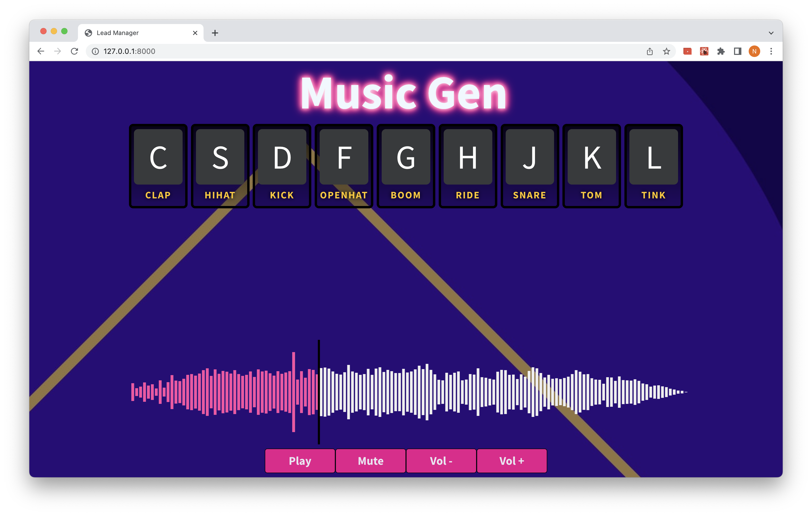The width and height of the screenshot is (812, 516).
Task: Enable page reload via refresh icon
Action: (x=75, y=51)
